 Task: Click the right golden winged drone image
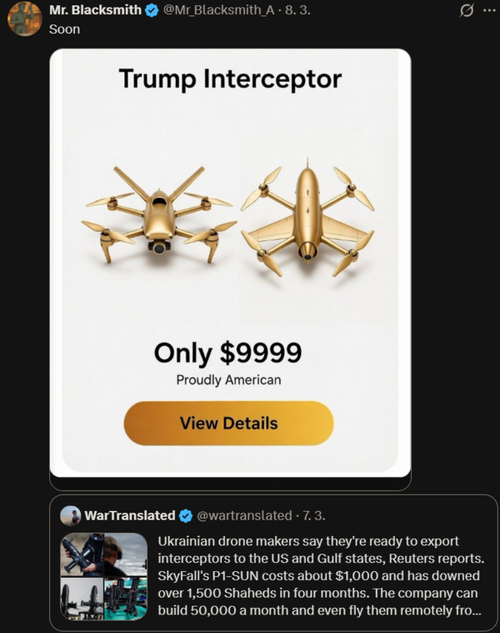pyautogui.click(x=308, y=218)
